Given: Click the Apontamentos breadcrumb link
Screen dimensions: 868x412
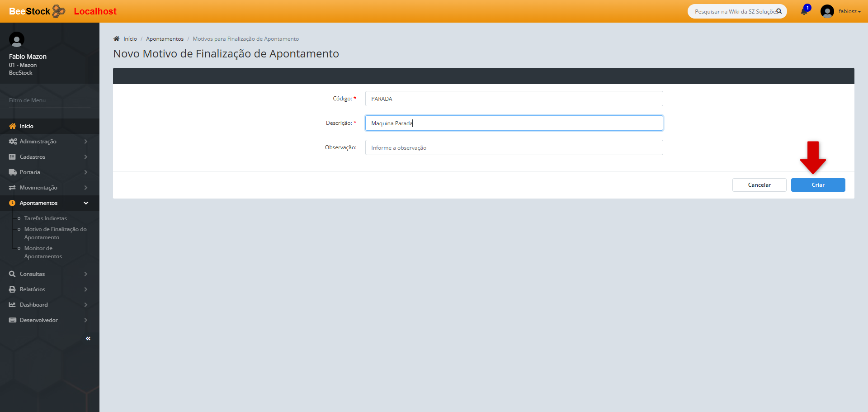Looking at the screenshot, I should [165, 39].
